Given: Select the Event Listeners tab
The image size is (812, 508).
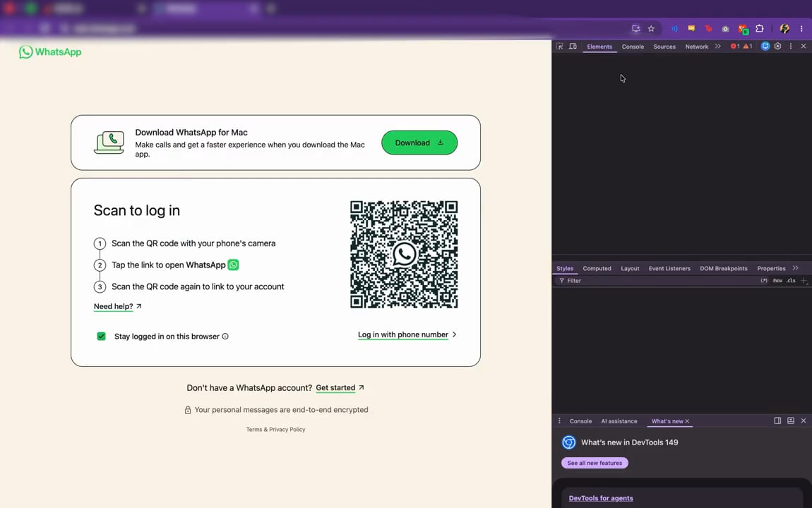Looking at the screenshot, I should tap(669, 269).
